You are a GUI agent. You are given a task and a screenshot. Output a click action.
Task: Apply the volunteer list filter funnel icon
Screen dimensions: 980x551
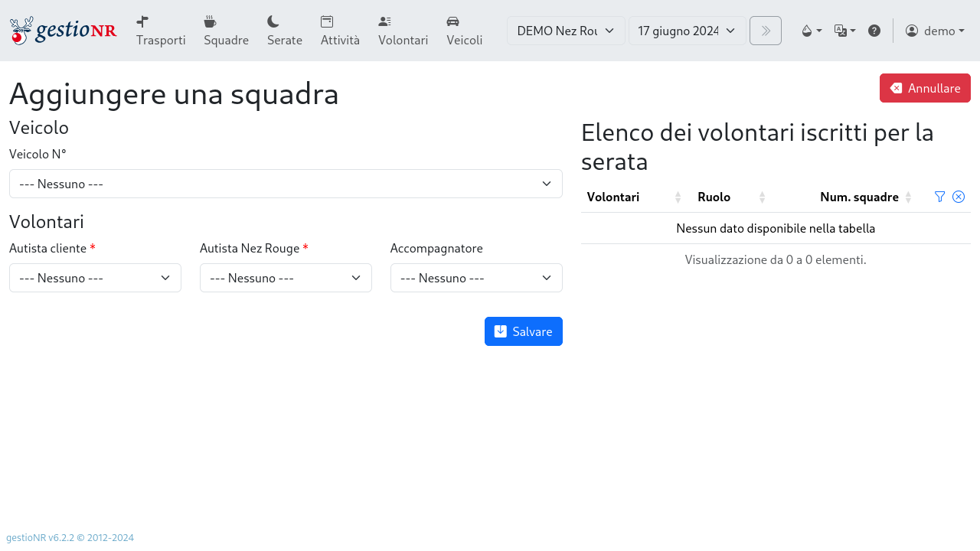[x=939, y=197]
